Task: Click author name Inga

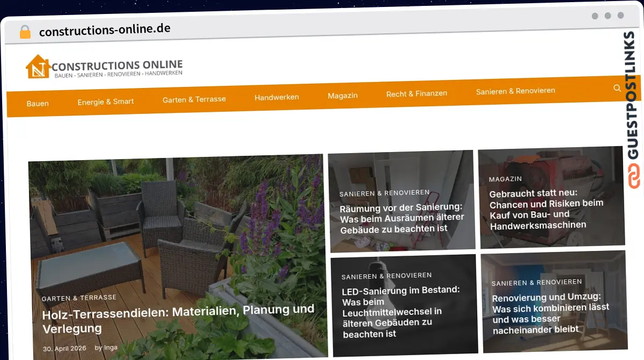Action: [111, 348]
